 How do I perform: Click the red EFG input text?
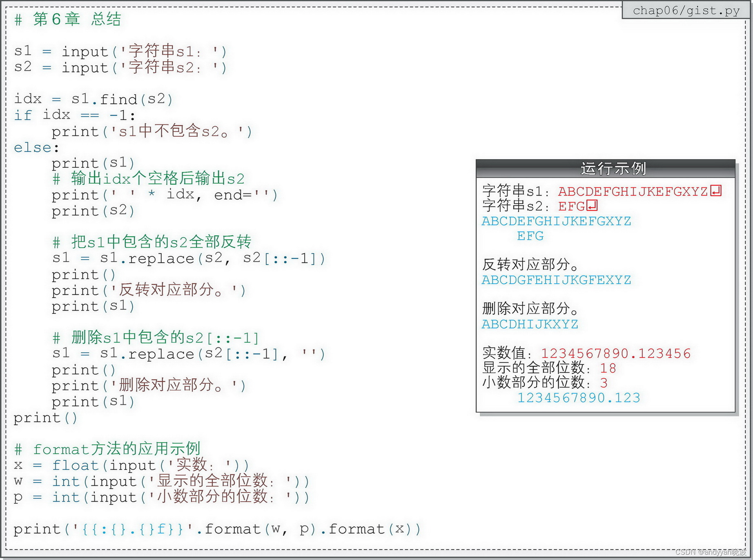tap(572, 206)
